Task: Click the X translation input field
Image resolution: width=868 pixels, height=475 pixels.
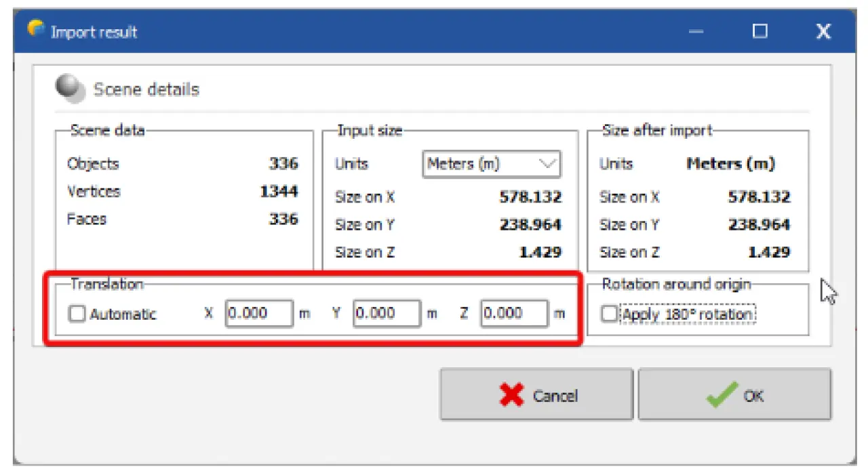Action: [259, 314]
